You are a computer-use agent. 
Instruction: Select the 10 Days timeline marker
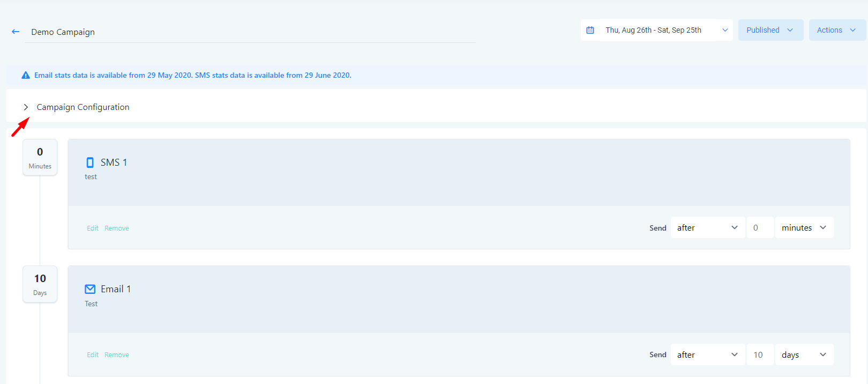coord(40,284)
